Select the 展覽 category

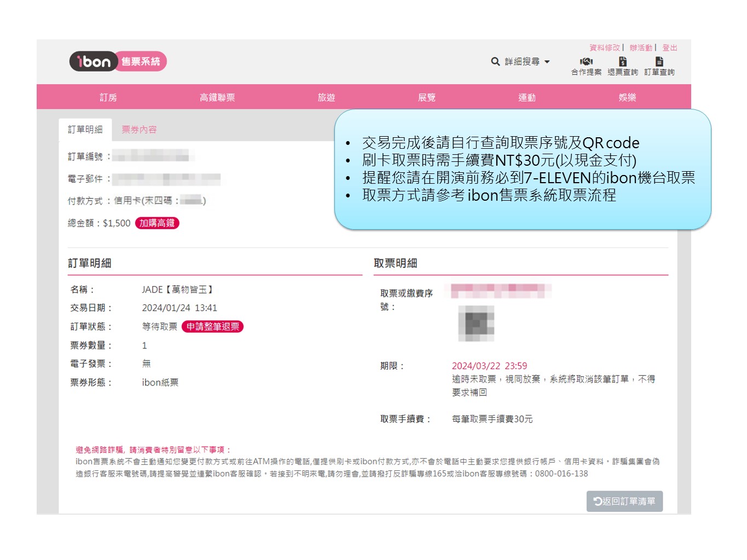[427, 97]
